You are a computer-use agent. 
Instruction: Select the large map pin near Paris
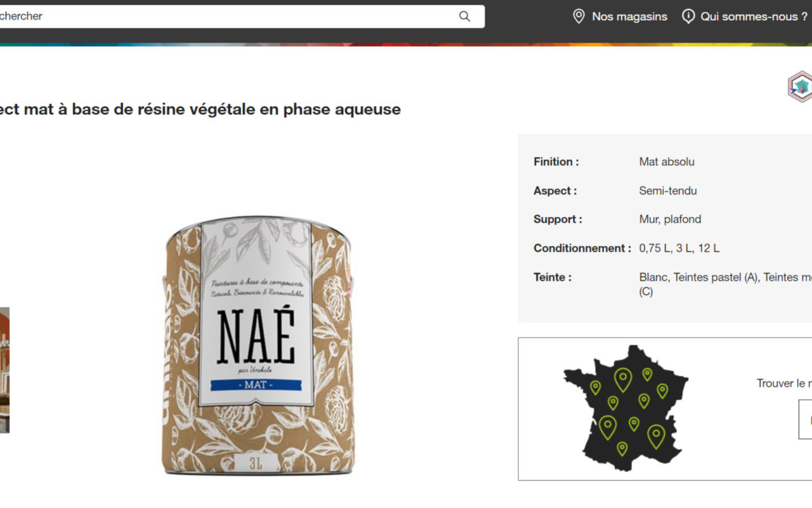tap(623, 380)
